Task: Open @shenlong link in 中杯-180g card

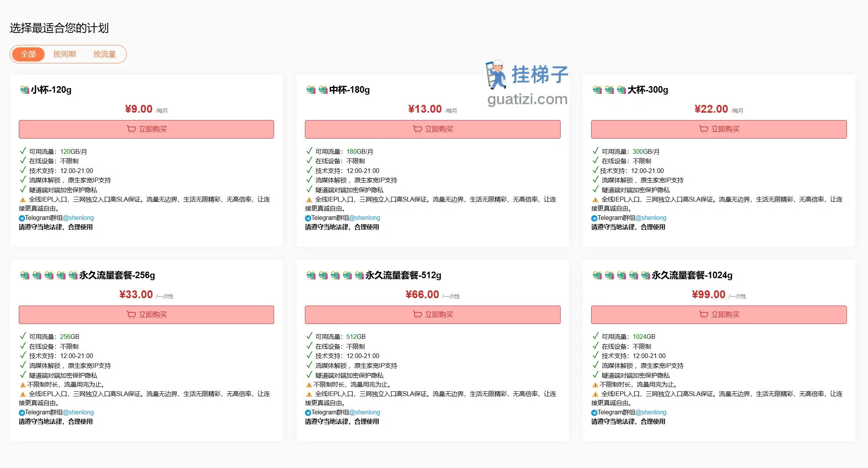Action: 365,218
